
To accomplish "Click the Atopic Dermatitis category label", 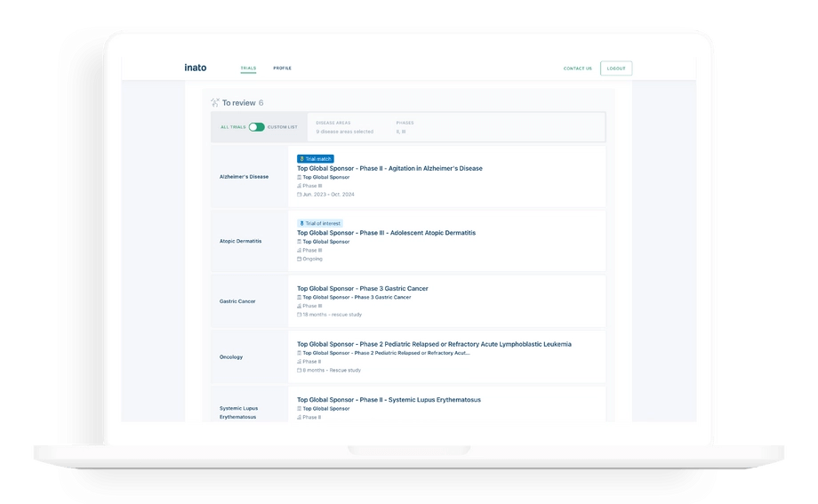I will point(240,241).
